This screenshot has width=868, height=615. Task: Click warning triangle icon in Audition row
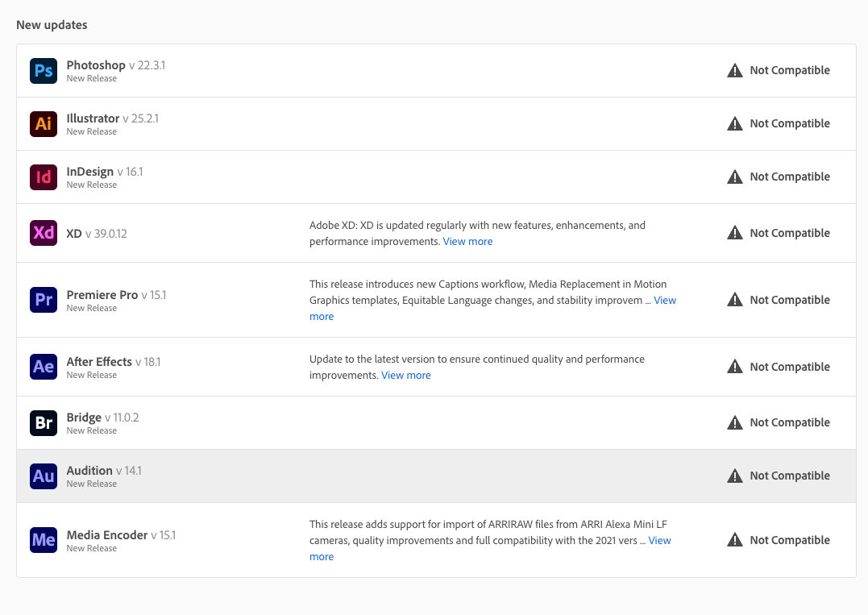tap(734, 476)
